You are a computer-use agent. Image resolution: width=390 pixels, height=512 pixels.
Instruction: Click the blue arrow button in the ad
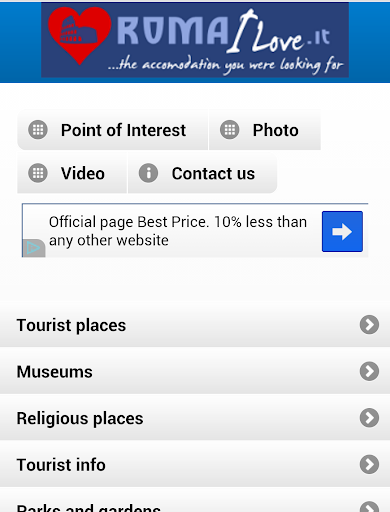click(x=342, y=231)
